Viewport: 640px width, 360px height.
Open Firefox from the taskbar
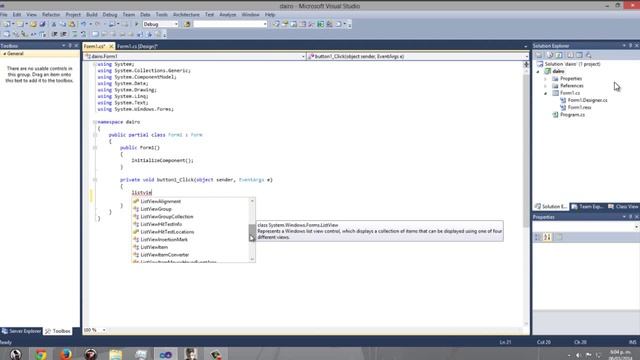65,354
